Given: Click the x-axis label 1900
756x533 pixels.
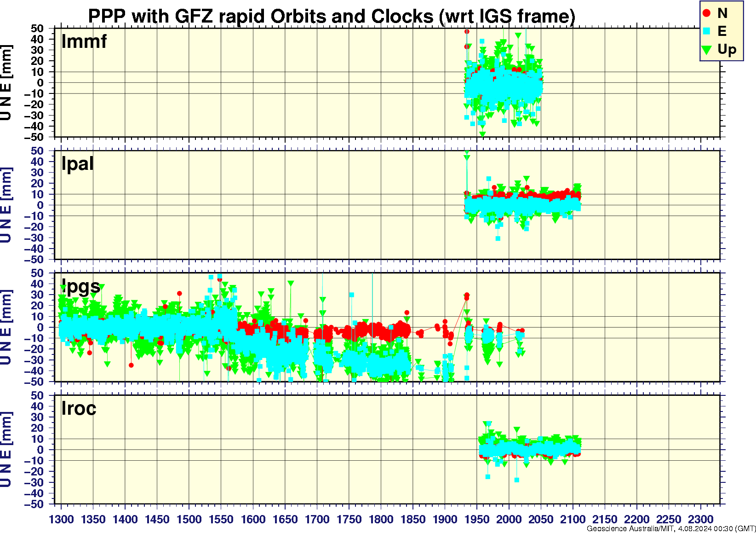Looking at the screenshot, I should 445,520.
